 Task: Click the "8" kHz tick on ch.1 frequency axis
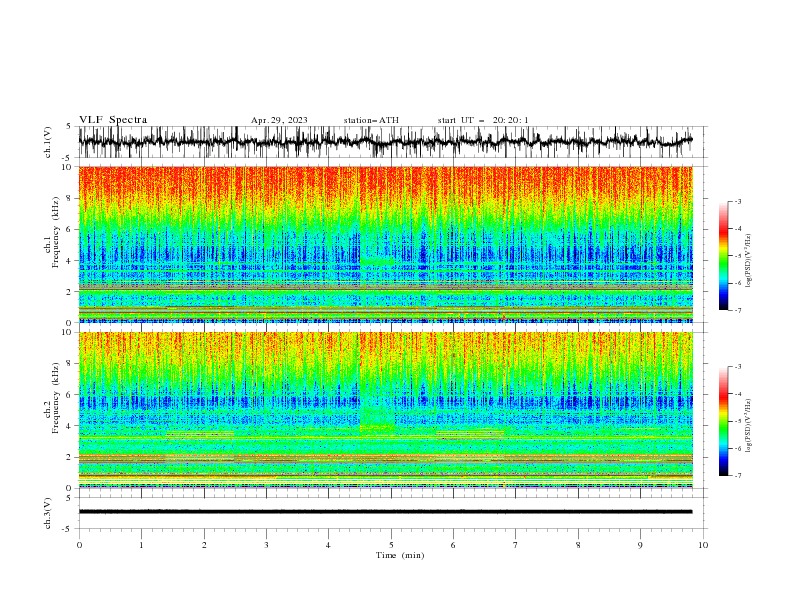[70, 198]
